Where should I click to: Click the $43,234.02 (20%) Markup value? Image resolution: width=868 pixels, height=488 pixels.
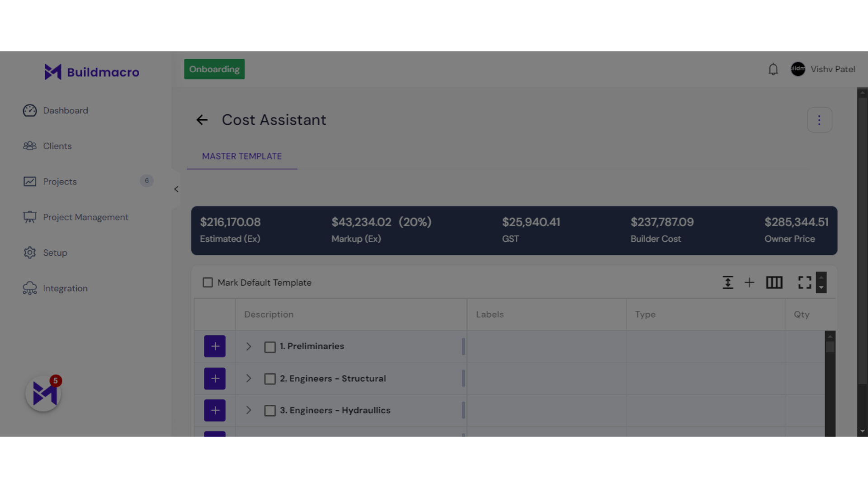382,222
